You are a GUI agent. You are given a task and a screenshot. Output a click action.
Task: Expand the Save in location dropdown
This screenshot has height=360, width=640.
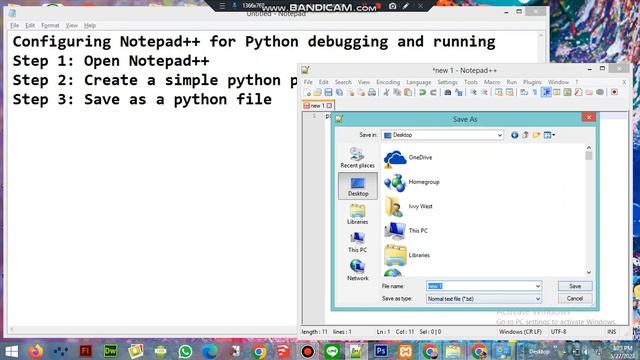click(x=500, y=135)
